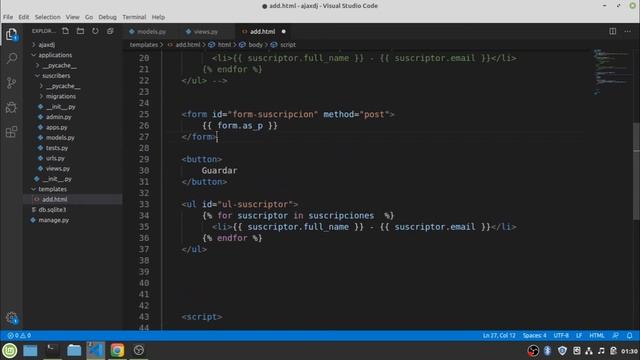Click the New Folder explorer icon
This screenshot has width=640, height=360.
[x=80, y=31]
